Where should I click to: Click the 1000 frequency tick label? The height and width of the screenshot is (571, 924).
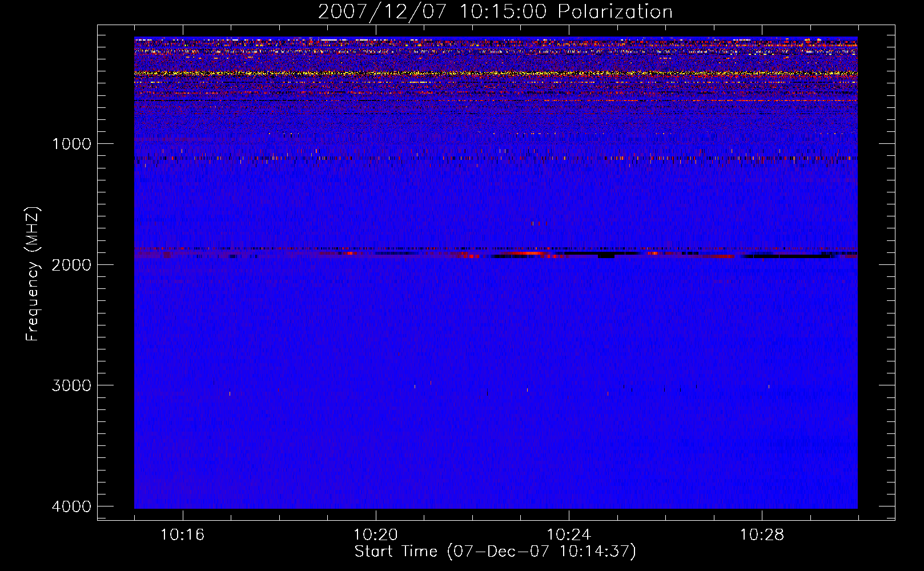[71, 144]
